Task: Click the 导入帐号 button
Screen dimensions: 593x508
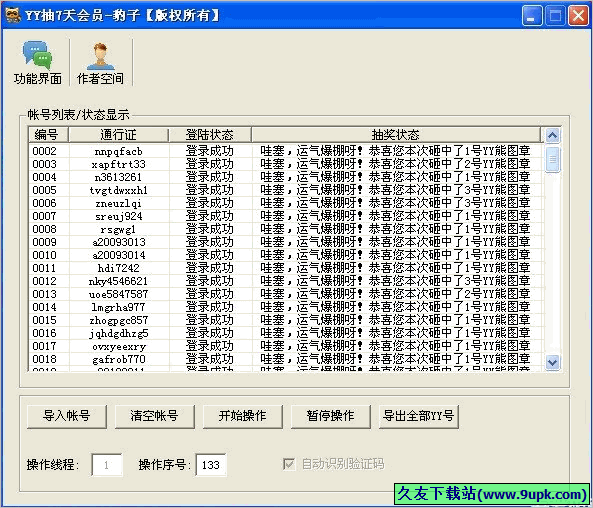Action: 67,416
